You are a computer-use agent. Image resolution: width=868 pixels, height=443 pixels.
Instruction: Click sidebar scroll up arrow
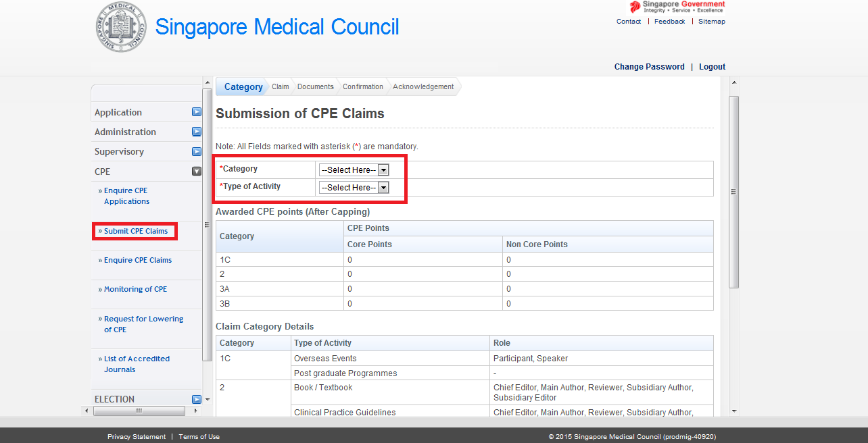(208, 82)
